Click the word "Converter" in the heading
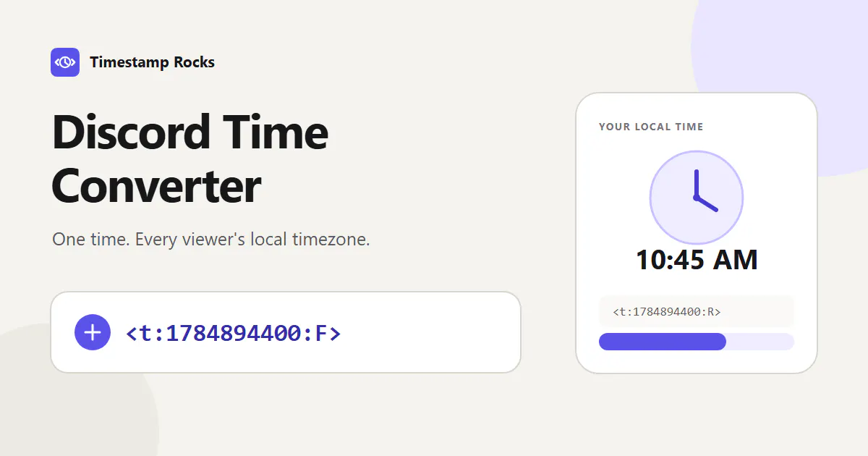Image resolution: width=868 pixels, height=456 pixels. pos(156,185)
